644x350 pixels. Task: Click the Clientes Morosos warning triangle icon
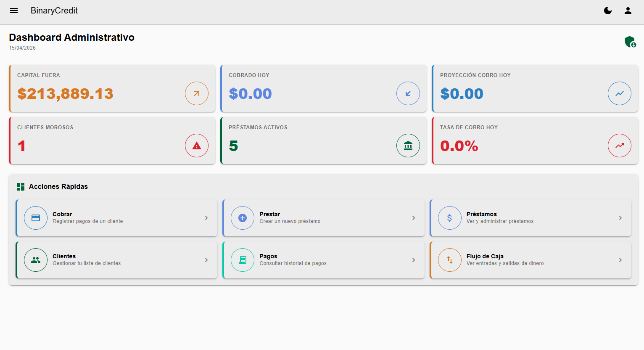tap(197, 146)
